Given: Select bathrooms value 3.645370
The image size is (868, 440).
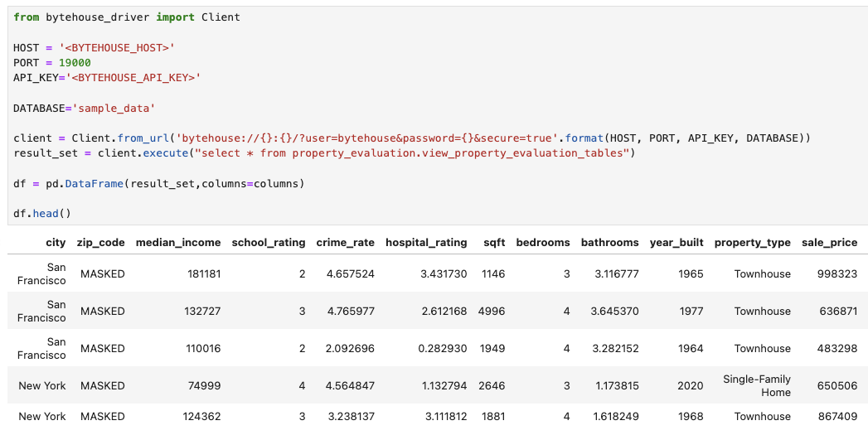Looking at the screenshot, I should (614, 311).
